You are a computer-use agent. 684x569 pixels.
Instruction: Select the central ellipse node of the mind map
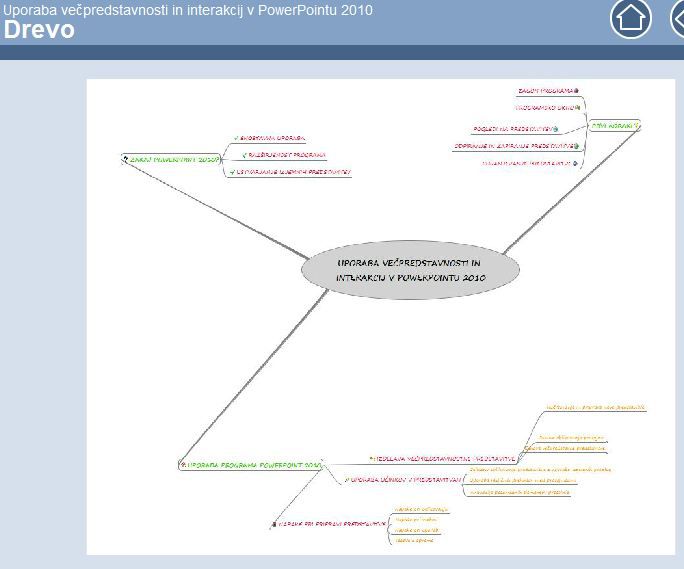tap(410, 270)
